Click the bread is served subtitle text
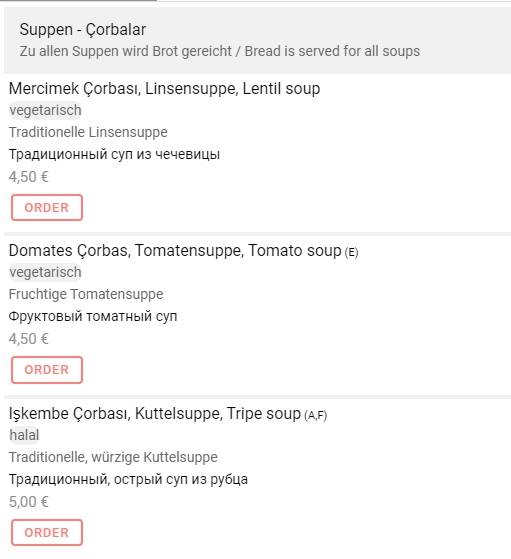Viewport: 511px width, 559px height. [x=220, y=51]
